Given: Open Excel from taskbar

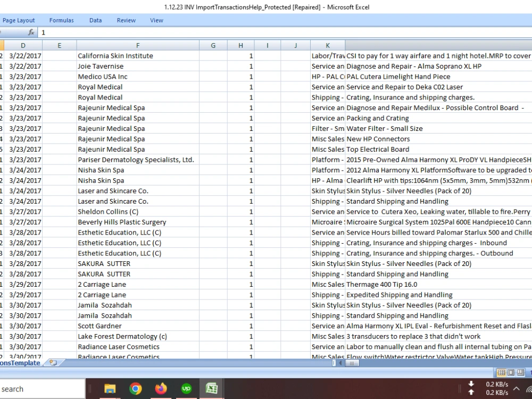Looking at the screenshot, I should 212,388.
